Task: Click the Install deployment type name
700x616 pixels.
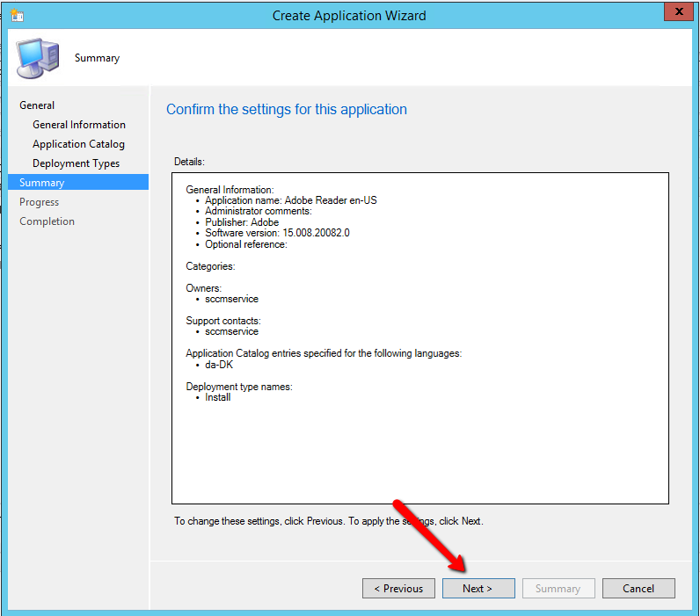Action: (218, 397)
